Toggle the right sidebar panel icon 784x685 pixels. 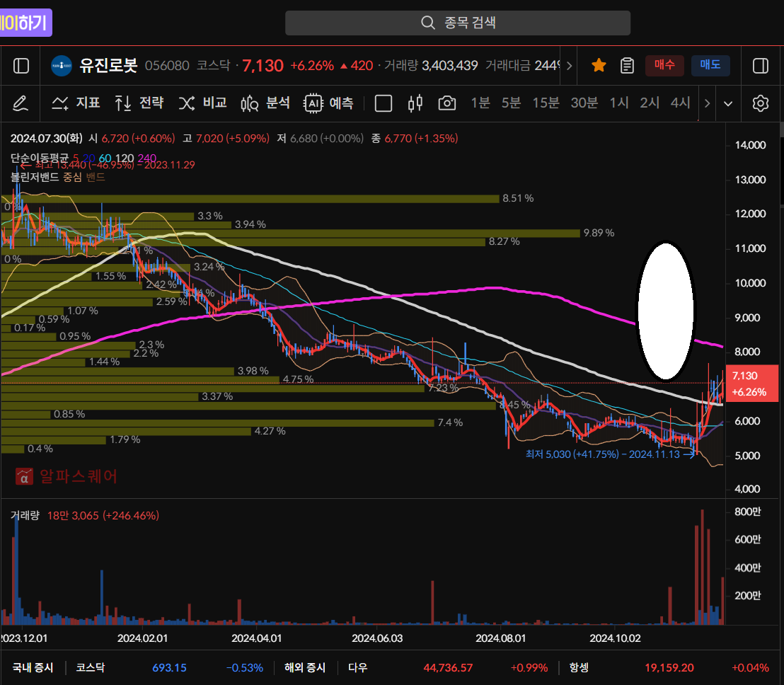[x=761, y=66]
